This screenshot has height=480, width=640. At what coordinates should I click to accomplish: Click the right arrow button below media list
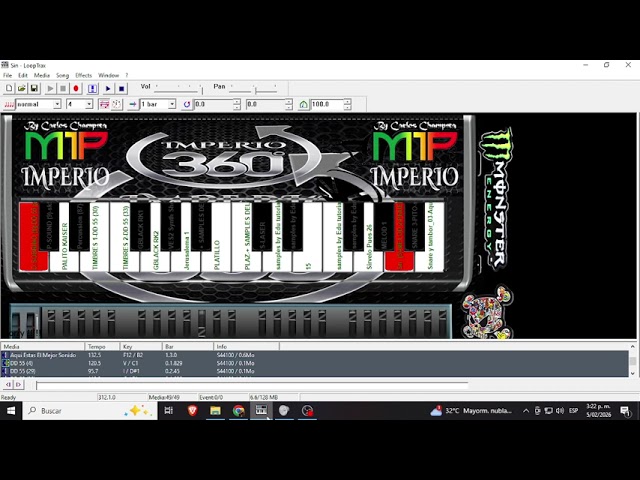(x=18, y=384)
